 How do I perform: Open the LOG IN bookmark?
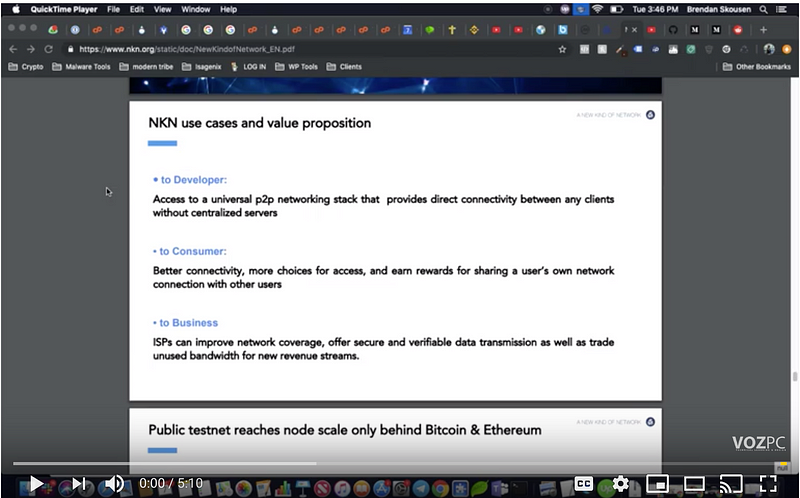[248, 67]
